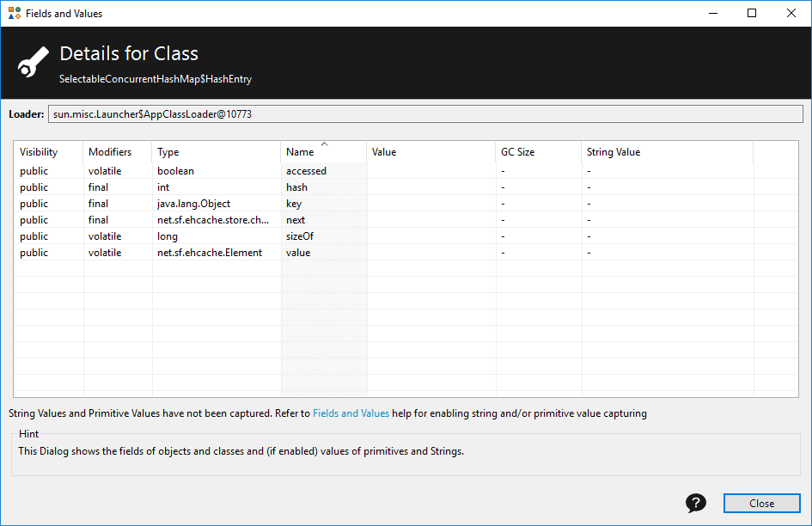This screenshot has height=526, width=812.
Task: Click the wrench icon in header
Action: point(34,62)
